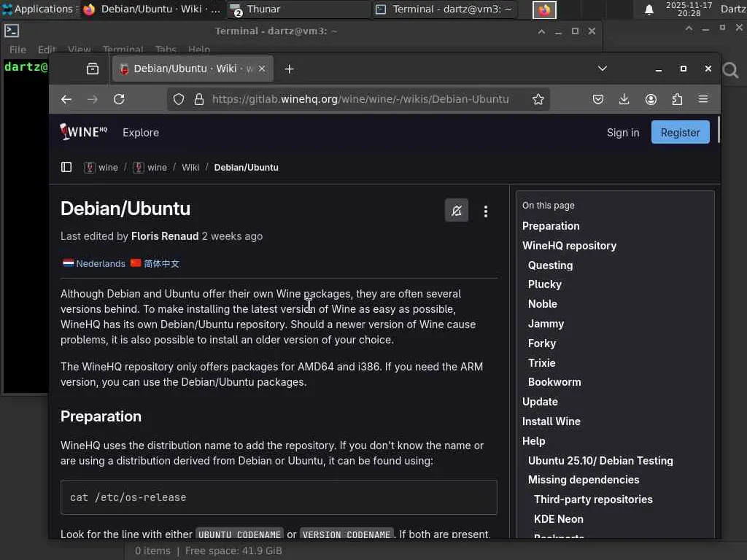Jump to Help section
The image size is (747, 560).
[533, 441]
